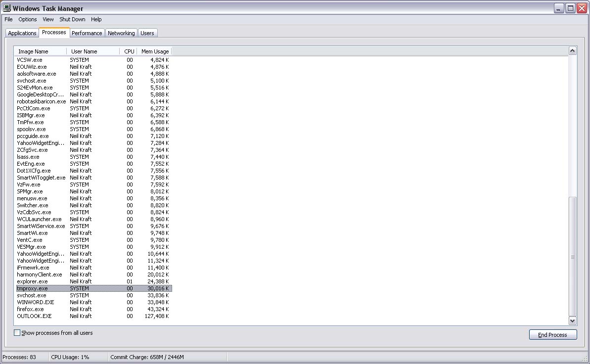The image size is (590, 364).
Task: Switch to the Applications tab
Action: 22,33
